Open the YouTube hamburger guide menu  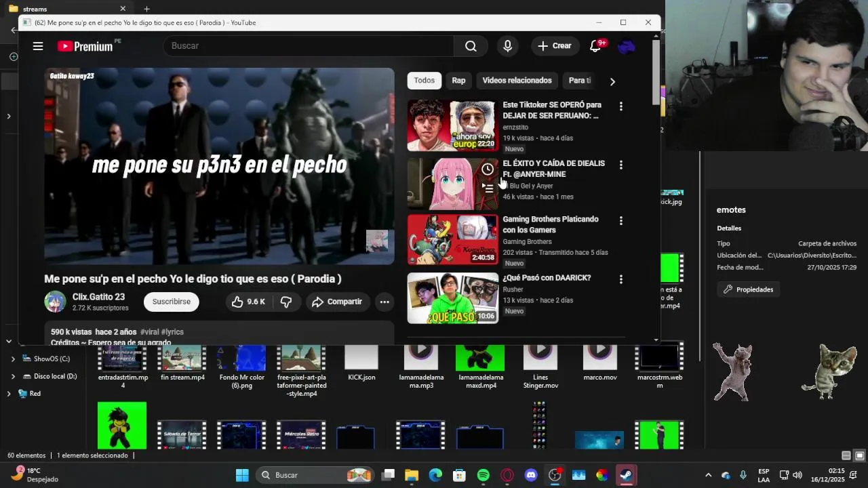(38, 46)
